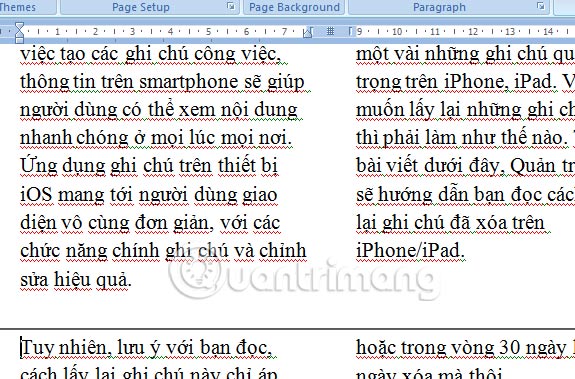Click line starting "bài viết dưới đây, Quản"
The width and height of the screenshot is (575, 379).
pyautogui.click(x=465, y=166)
